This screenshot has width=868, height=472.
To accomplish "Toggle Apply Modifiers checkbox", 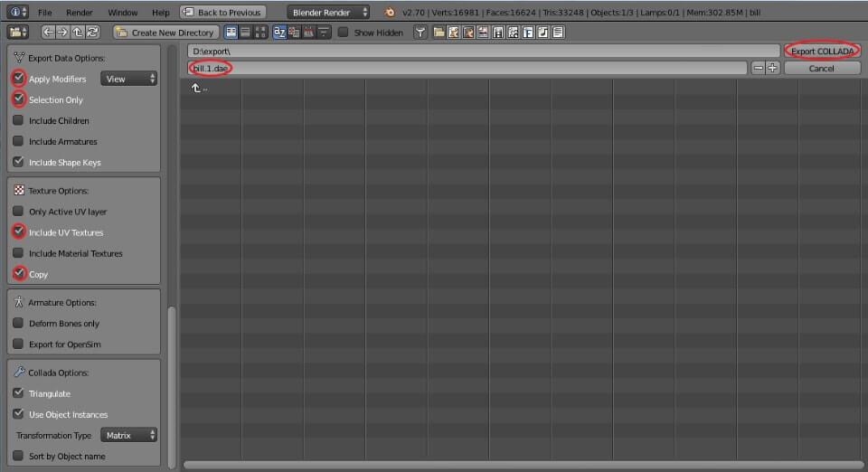I will (x=18, y=79).
